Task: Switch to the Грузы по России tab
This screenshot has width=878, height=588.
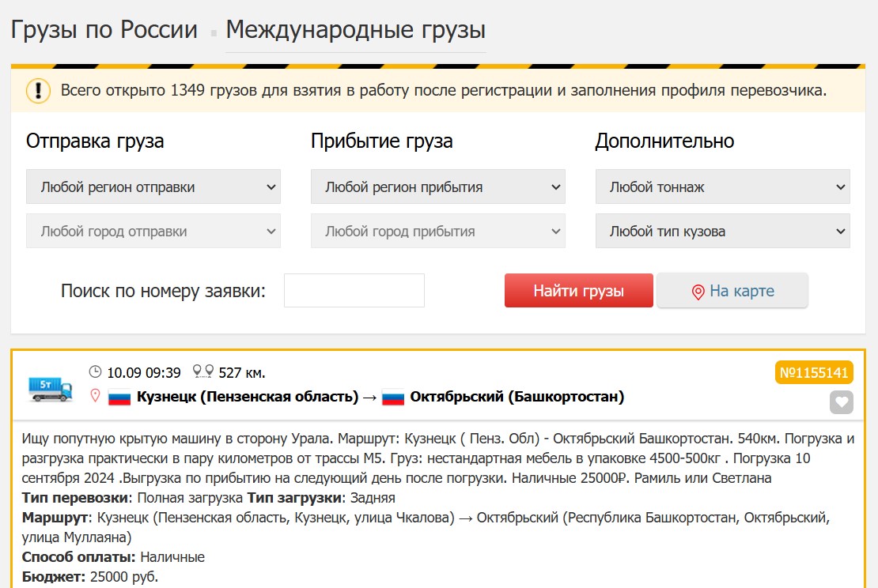Action: point(104,30)
